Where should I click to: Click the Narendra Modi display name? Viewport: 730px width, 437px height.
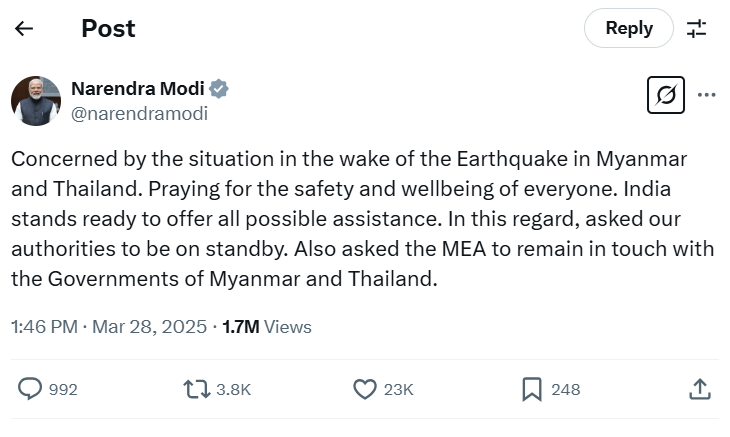pyautogui.click(x=137, y=88)
